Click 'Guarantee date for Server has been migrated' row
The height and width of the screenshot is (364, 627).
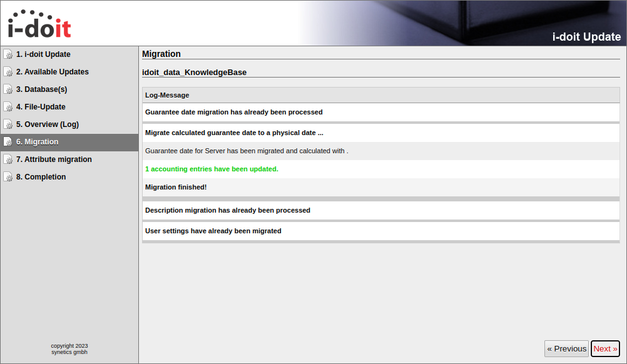click(x=381, y=151)
